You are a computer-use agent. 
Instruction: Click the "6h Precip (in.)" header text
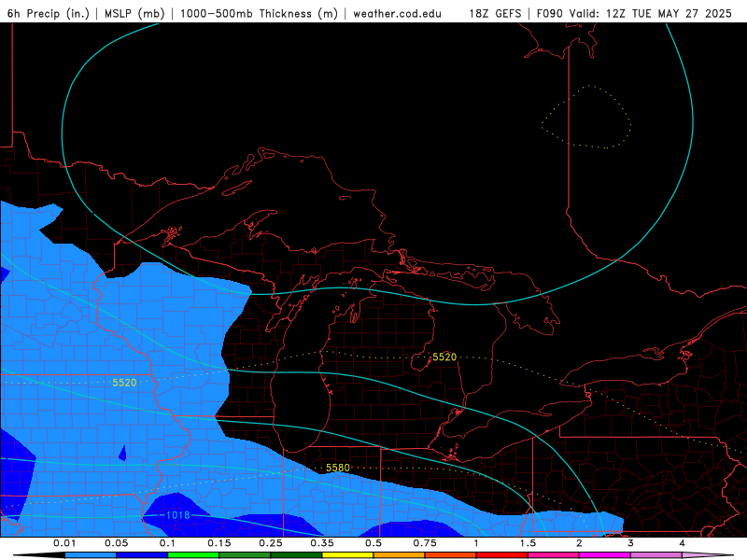pyautogui.click(x=49, y=13)
